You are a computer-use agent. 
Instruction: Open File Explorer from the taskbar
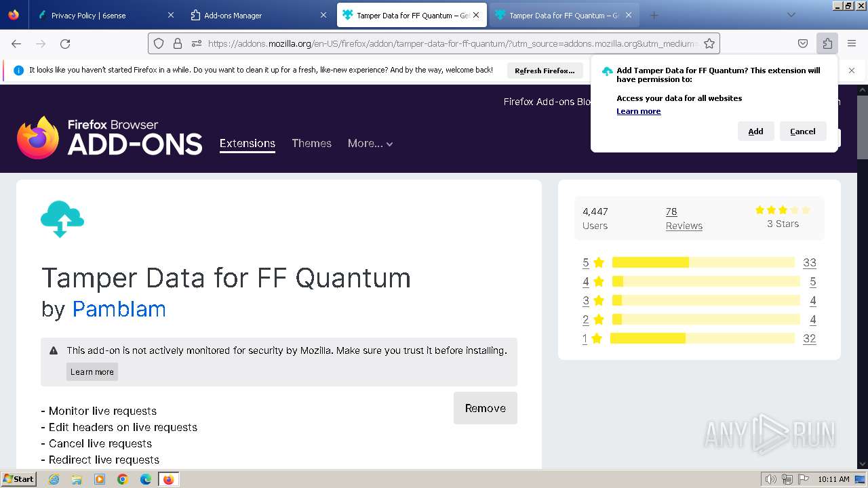pos(77,479)
